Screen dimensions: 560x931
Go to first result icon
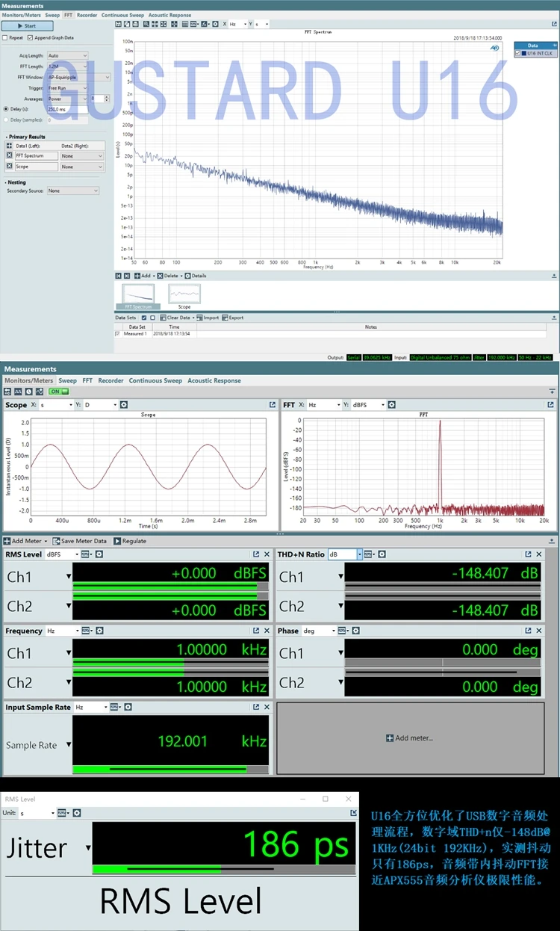click(x=118, y=276)
